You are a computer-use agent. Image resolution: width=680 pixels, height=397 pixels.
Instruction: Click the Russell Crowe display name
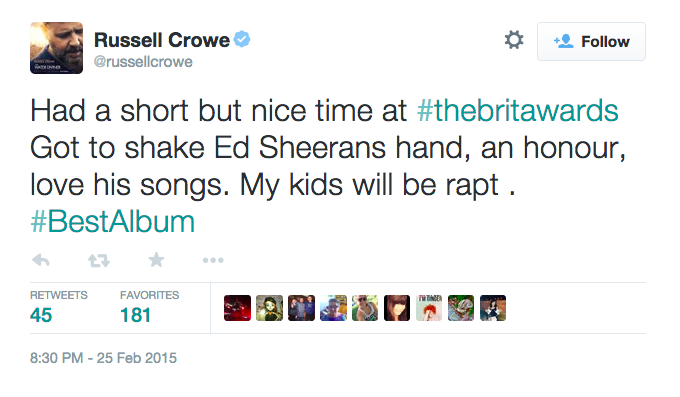(162, 40)
